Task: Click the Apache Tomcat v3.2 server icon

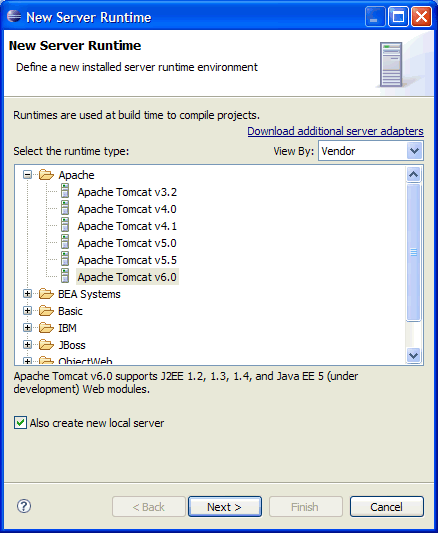Action: (65, 191)
